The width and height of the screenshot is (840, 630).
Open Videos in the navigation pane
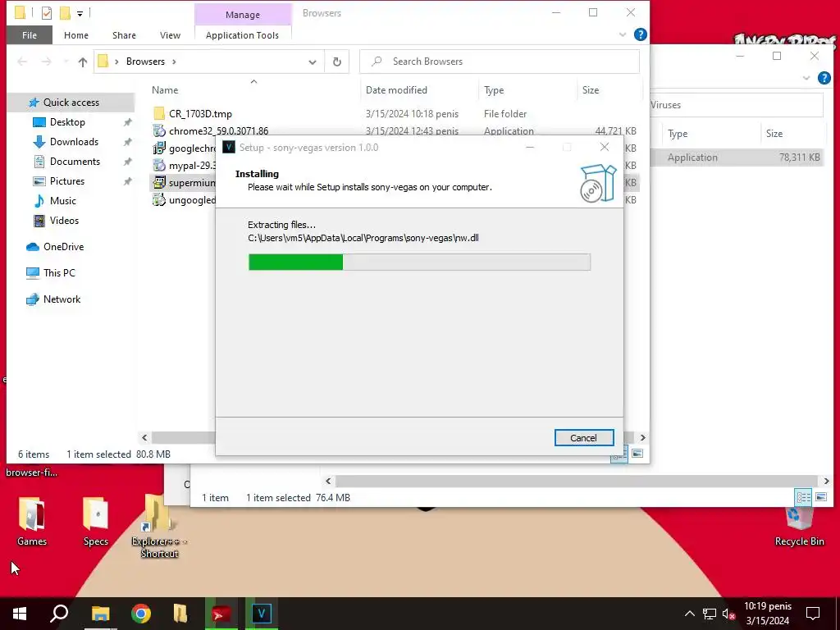coord(64,221)
